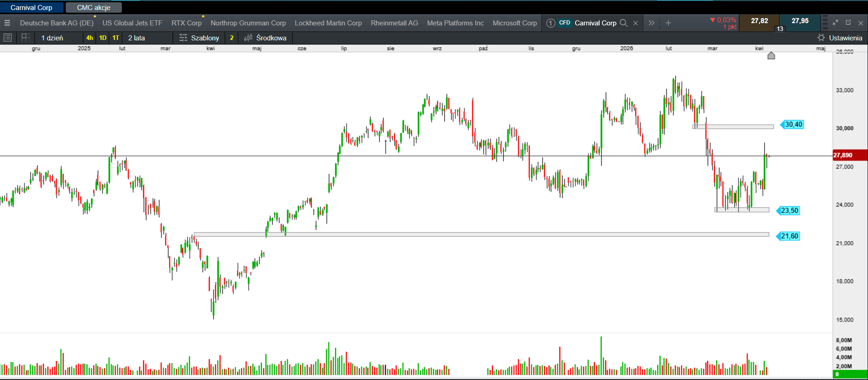The width and height of the screenshot is (868, 380).
Task: Select the 1D interval button
Action: click(103, 38)
